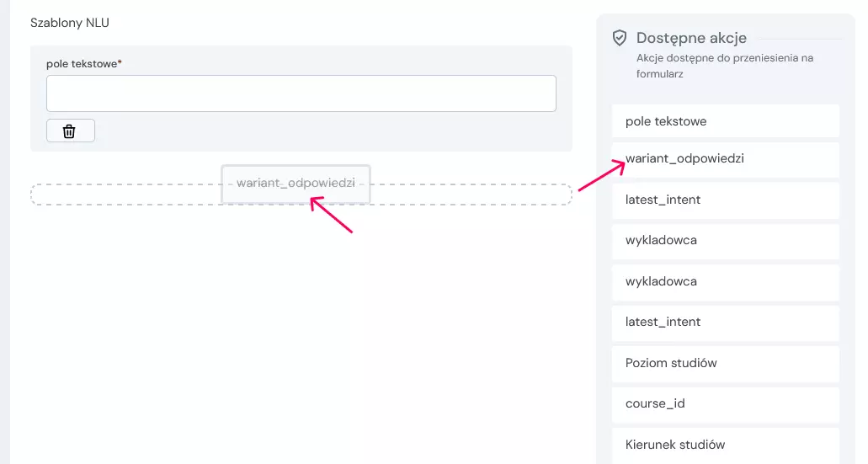This screenshot has height=464, width=868.
Task: Focus the pole tekstowe input field
Action: coord(301,93)
